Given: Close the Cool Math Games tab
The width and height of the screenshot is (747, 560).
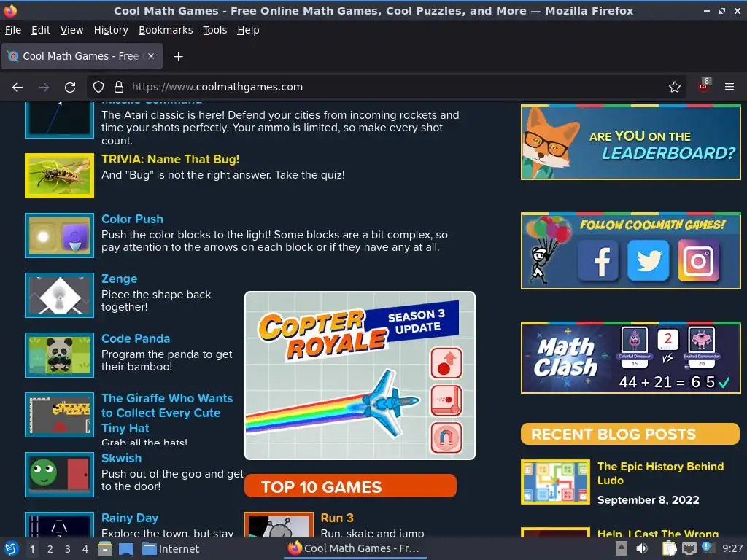Looking at the screenshot, I should (150, 56).
